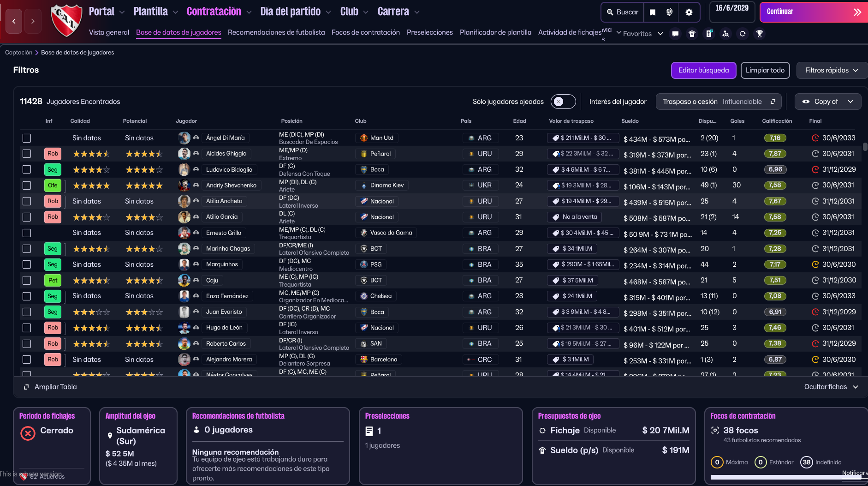Open the globe world icon
Image resolution: width=868 pixels, height=486 pixels.
(669, 12)
